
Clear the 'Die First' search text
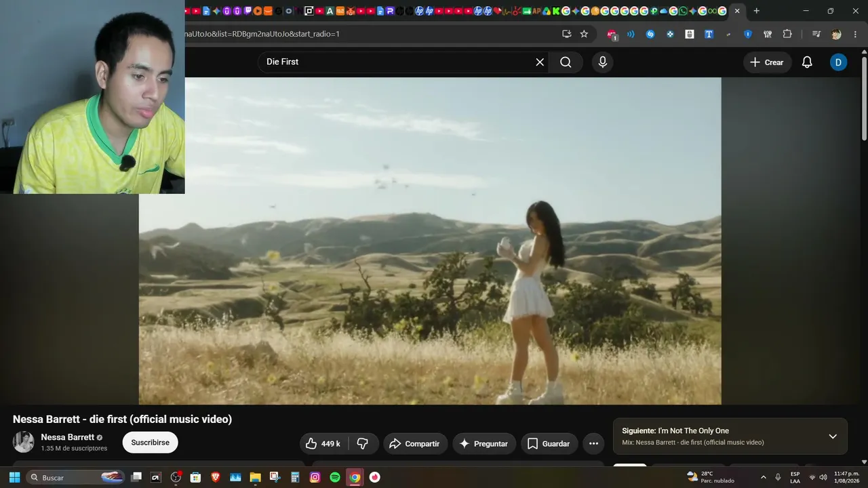pos(540,62)
